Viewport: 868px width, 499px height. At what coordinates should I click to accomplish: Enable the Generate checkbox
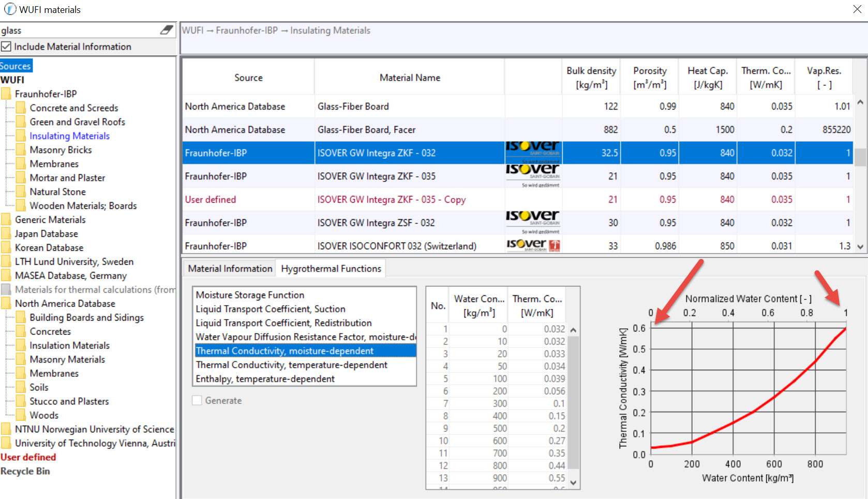197,400
